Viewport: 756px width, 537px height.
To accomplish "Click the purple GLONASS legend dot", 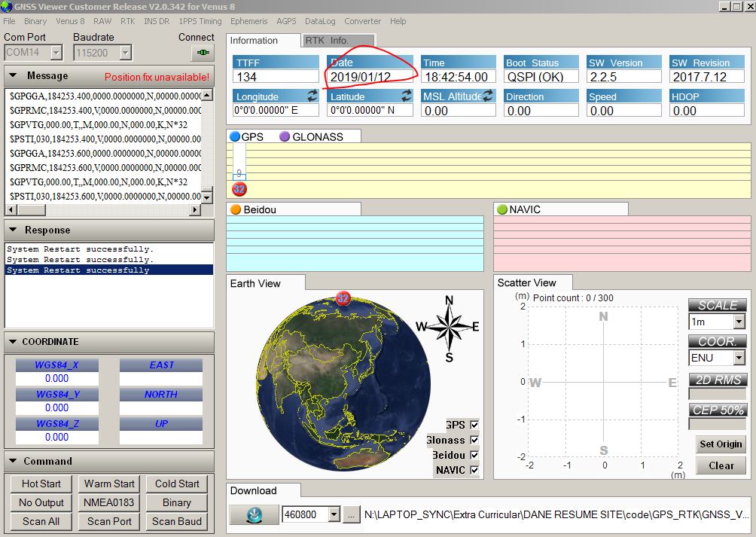I will click(285, 136).
